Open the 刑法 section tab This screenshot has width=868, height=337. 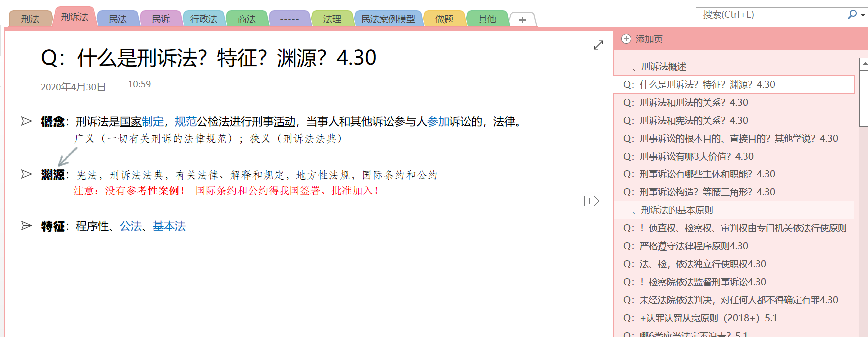[30, 19]
